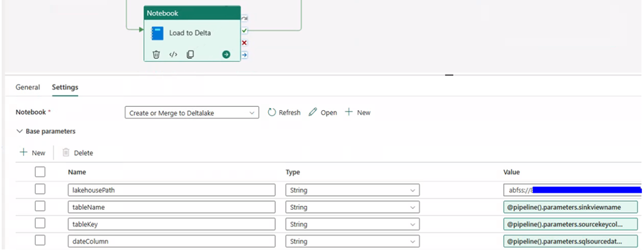The width and height of the screenshot is (644, 252).
Task: Open the green arrow on Load to Delta
Action: [x=226, y=55]
